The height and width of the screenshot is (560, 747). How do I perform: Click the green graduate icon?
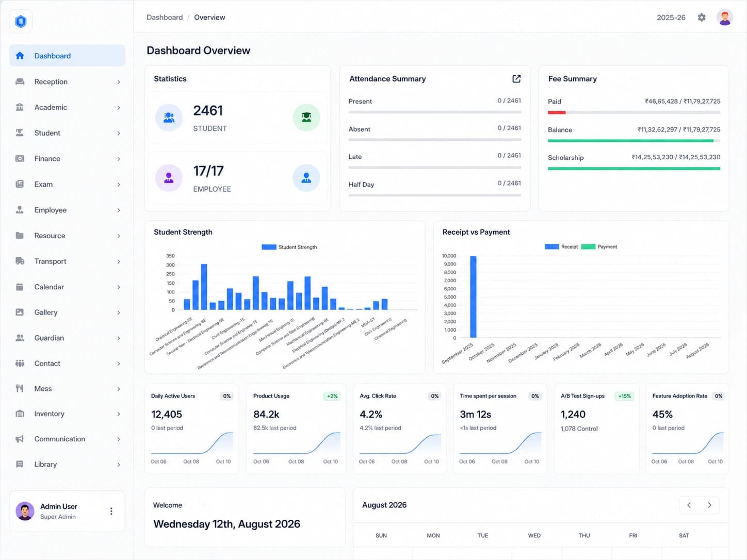coord(306,118)
